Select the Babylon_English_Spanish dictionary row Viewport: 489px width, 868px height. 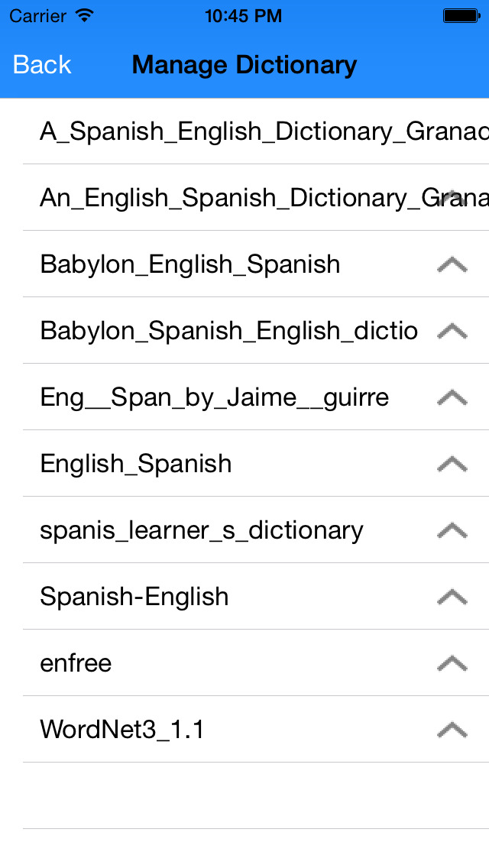tap(190, 264)
